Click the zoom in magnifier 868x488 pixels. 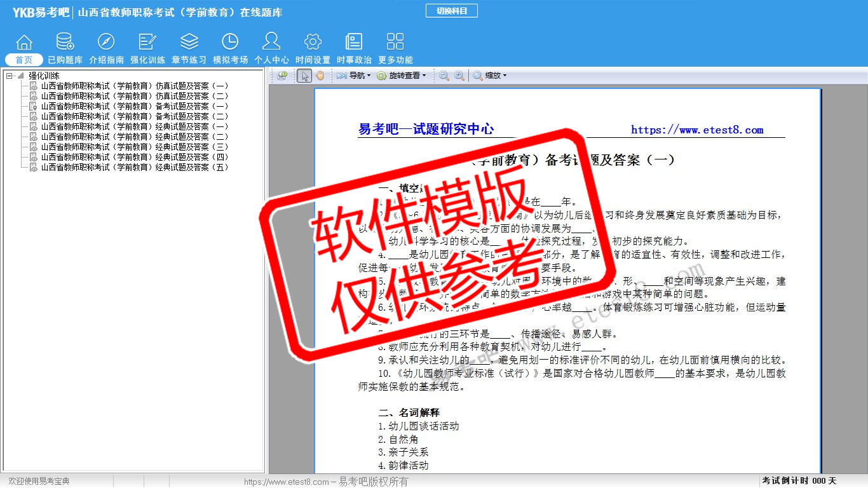pos(459,76)
